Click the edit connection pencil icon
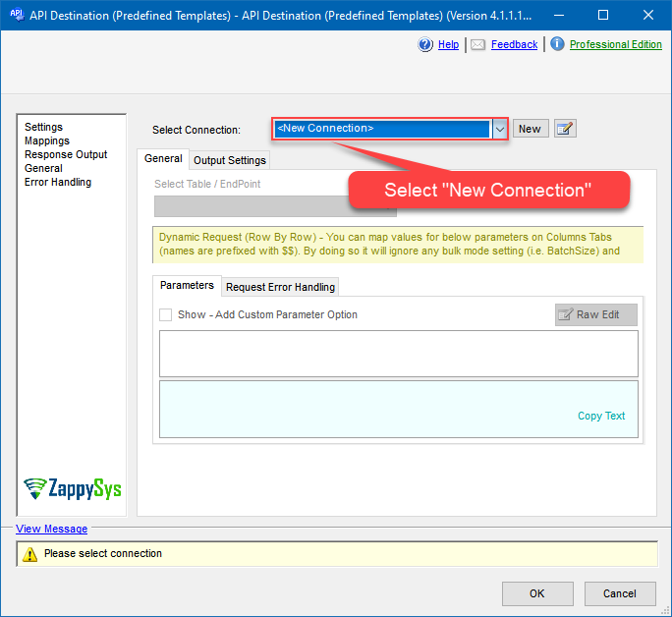 coord(565,129)
